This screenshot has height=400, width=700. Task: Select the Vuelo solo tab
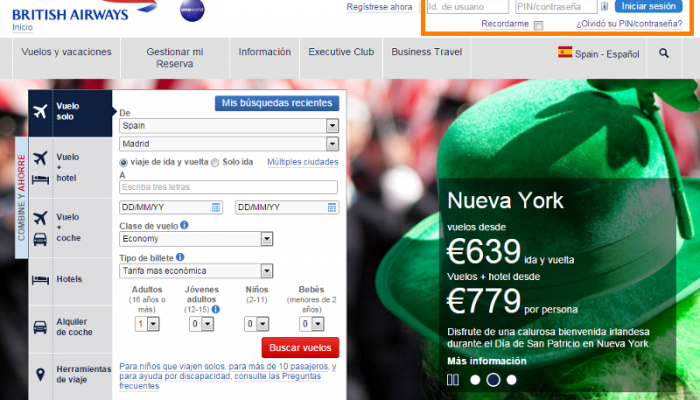click(x=70, y=112)
